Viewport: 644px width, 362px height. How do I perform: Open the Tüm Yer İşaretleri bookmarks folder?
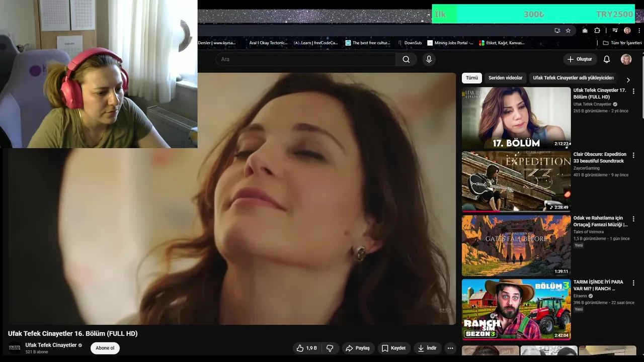pyautogui.click(x=622, y=43)
